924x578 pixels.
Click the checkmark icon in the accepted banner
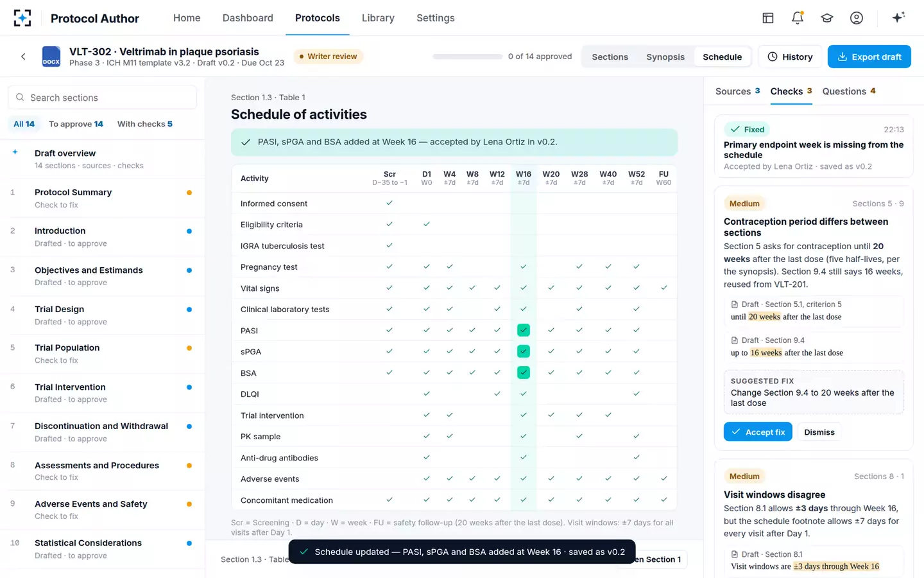click(x=246, y=142)
